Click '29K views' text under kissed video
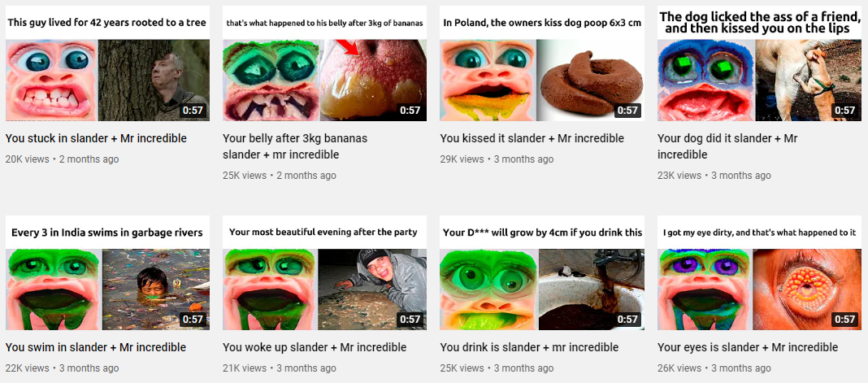Screen dimensions: 868x383 (462, 159)
